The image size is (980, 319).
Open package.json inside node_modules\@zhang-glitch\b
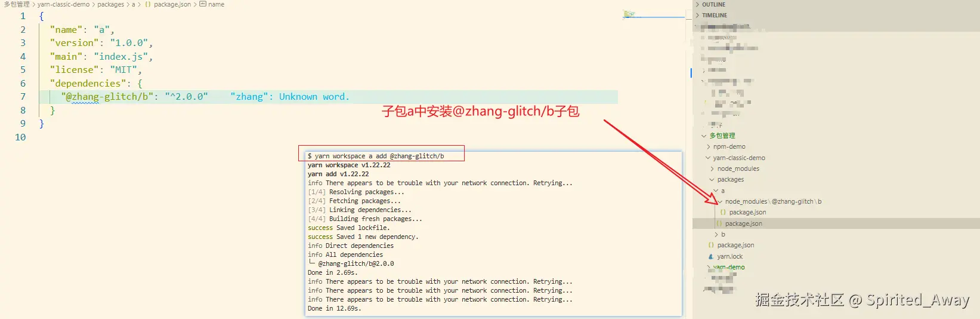[x=747, y=212]
